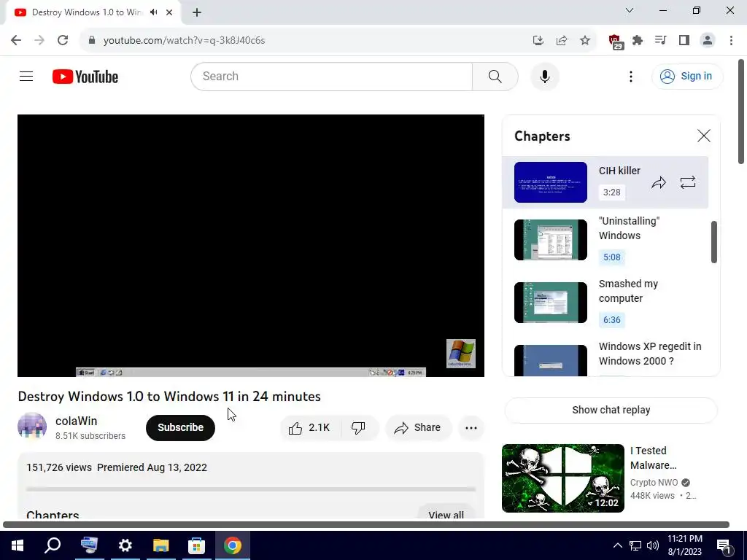Select the "Uninstalling" Windows chapter thumbnail
This screenshot has height=560, width=747.
(551, 240)
